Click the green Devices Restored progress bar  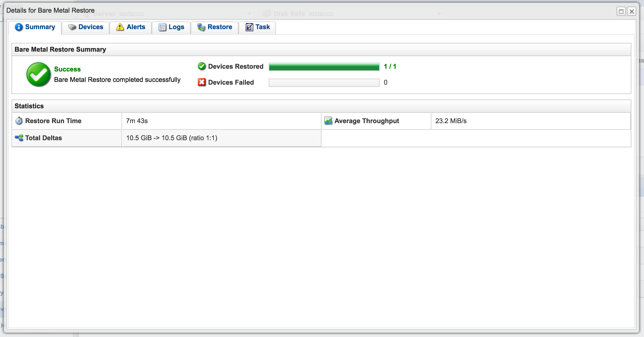tap(324, 67)
